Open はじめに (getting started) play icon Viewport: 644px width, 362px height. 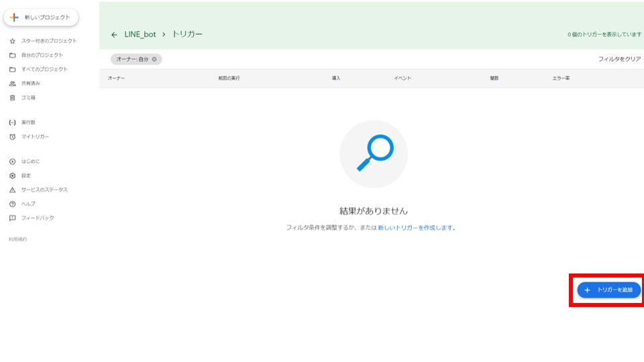tap(13, 162)
